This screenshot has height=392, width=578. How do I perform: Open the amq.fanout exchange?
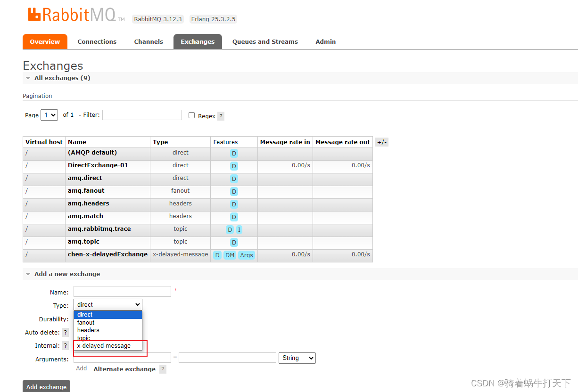86,191
